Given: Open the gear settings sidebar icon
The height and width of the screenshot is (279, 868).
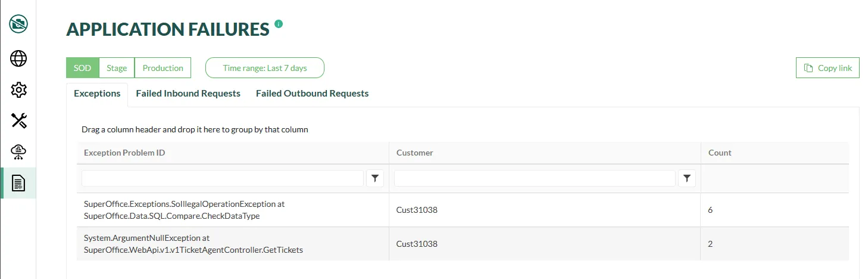Looking at the screenshot, I should coord(18,90).
